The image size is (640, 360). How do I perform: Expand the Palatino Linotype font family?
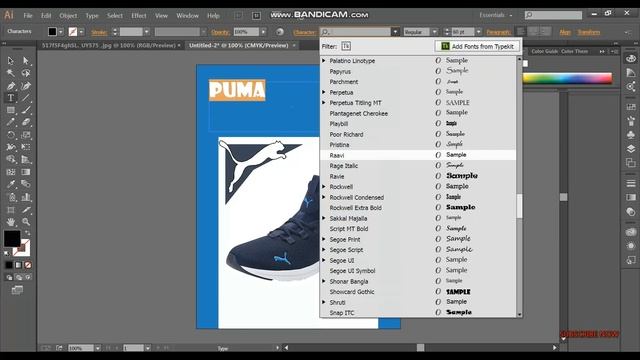coord(324,60)
